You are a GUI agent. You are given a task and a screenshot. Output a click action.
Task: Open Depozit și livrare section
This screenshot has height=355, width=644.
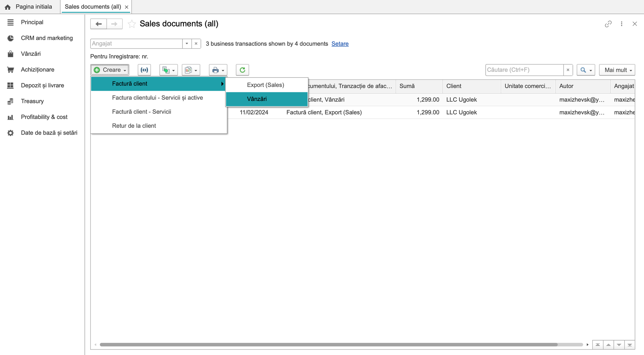42,85
